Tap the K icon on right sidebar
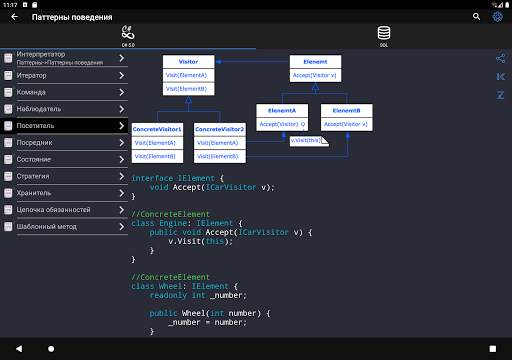The height and width of the screenshot is (360, 512). [500, 77]
